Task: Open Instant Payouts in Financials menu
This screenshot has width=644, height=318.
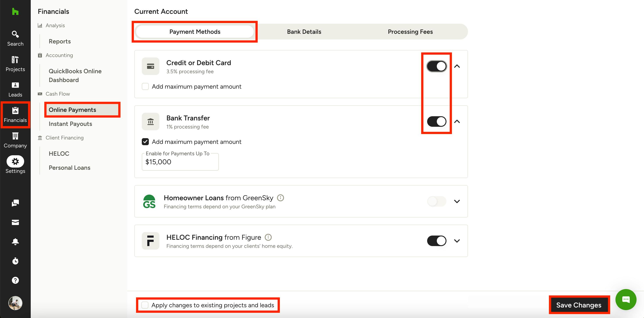Action: coord(70,124)
